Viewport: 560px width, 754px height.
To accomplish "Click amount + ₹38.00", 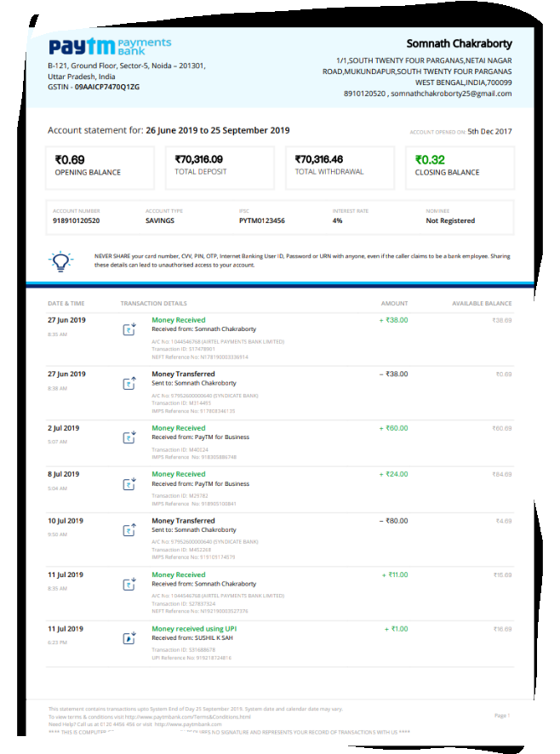I will coord(393,320).
